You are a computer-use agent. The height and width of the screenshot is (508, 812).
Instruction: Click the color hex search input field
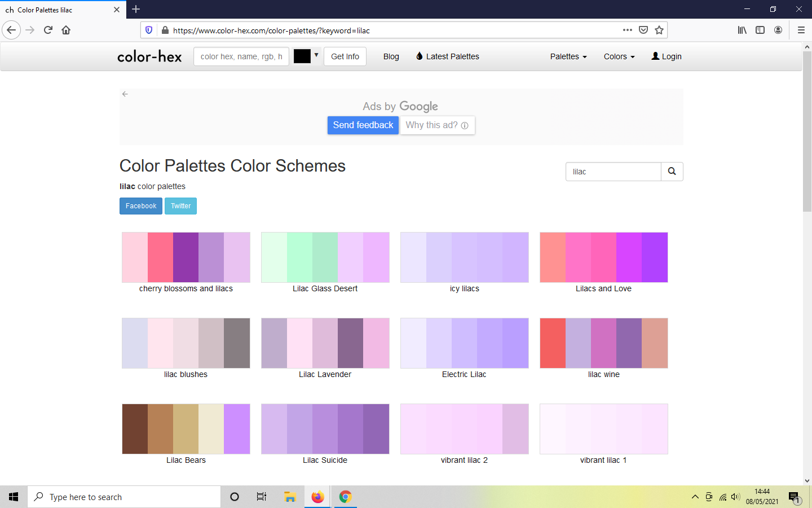coord(241,56)
